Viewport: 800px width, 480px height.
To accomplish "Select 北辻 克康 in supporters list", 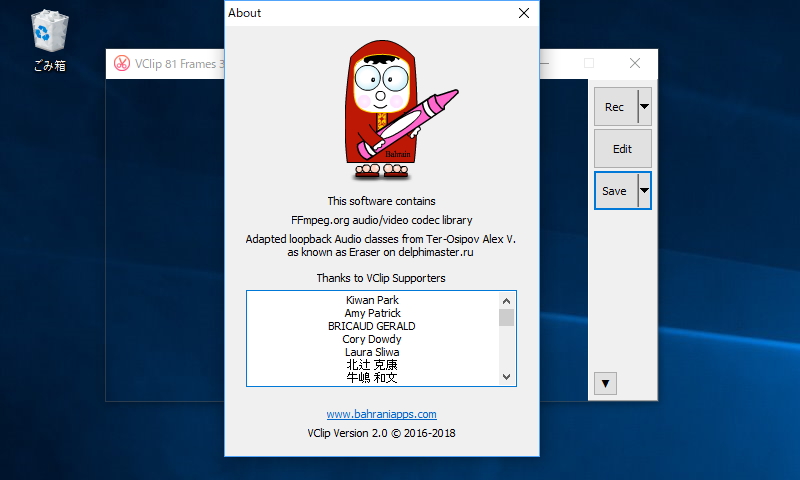I will coord(372,365).
